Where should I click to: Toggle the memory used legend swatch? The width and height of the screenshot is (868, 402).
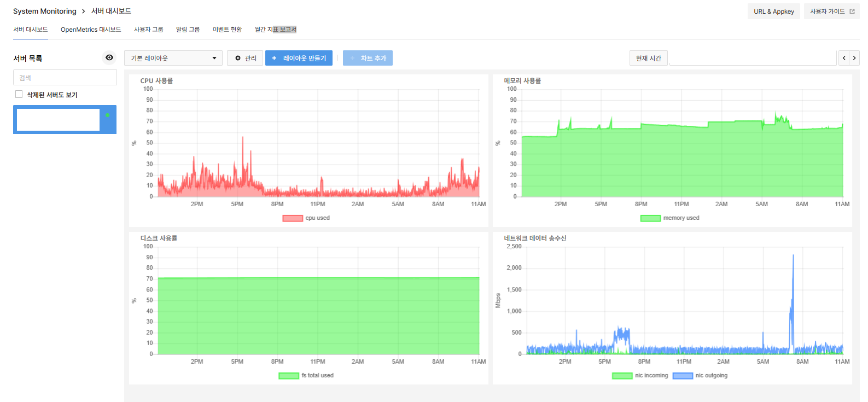tap(650, 218)
